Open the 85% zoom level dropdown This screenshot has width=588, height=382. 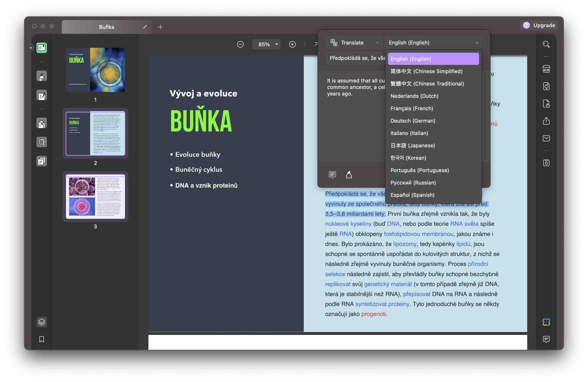266,44
